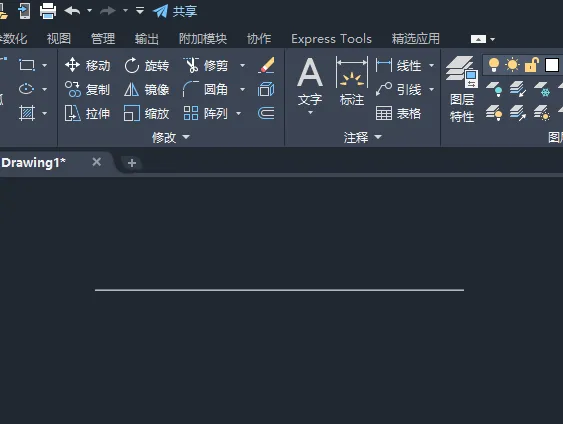Click Thaw All Layers icon

click(541, 113)
